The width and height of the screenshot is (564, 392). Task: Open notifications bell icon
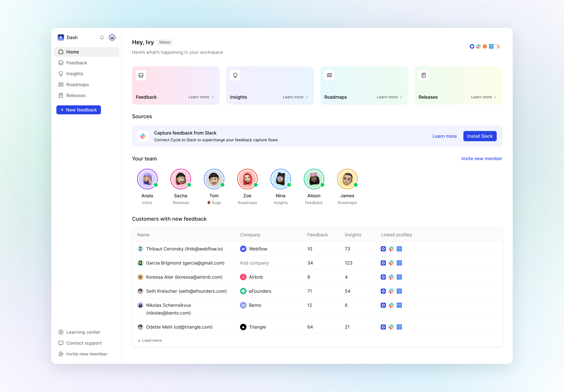click(102, 38)
